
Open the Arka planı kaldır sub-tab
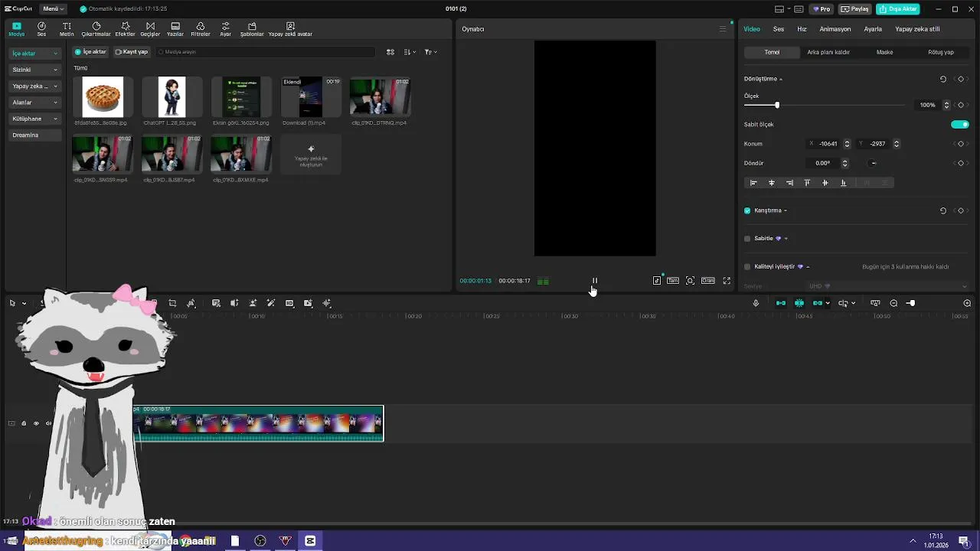[x=828, y=52]
